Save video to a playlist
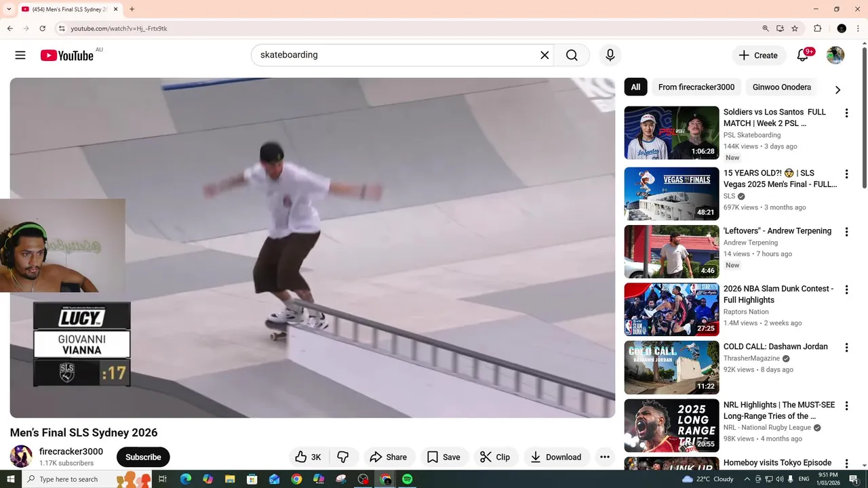 pyautogui.click(x=443, y=457)
